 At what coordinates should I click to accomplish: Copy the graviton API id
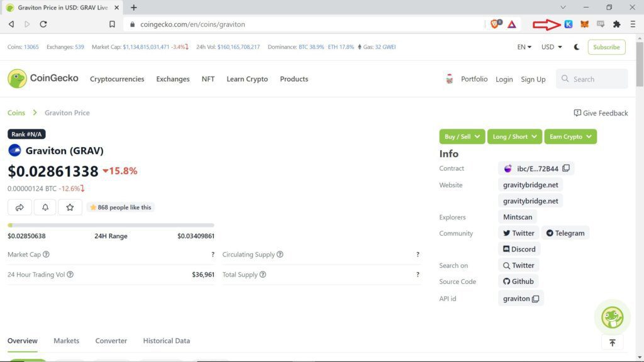(536, 299)
